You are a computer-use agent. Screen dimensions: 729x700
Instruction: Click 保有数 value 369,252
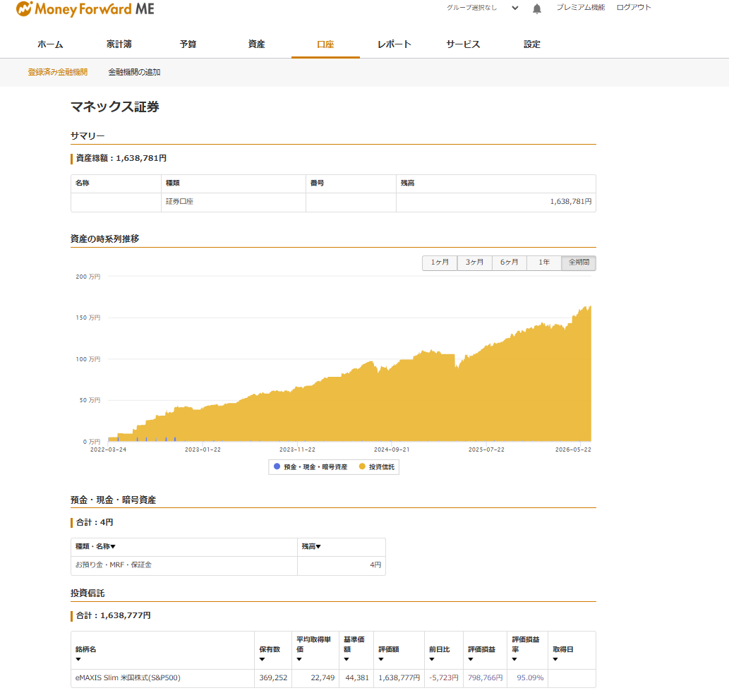click(273, 677)
